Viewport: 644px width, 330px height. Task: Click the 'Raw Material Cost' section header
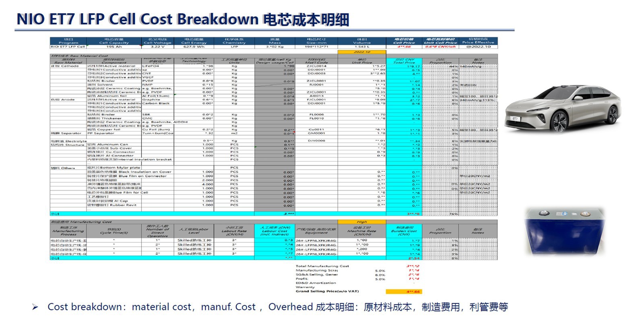(x=79, y=56)
